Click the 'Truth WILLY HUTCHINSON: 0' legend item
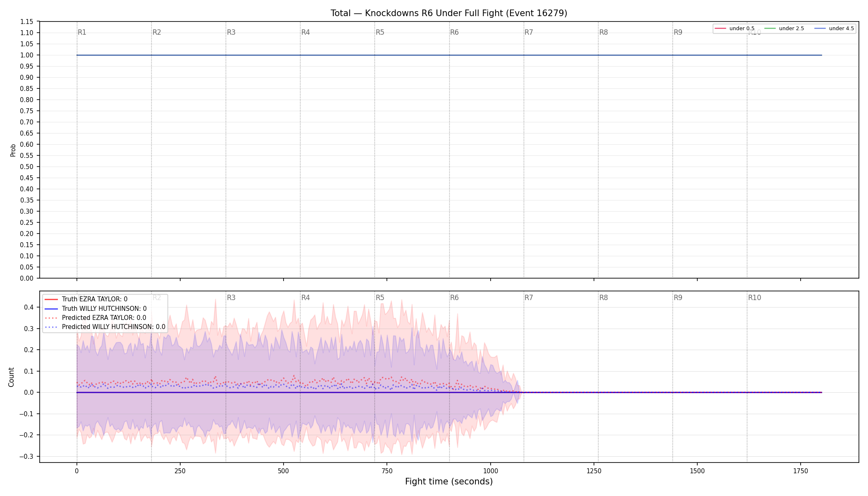 pyautogui.click(x=95, y=308)
